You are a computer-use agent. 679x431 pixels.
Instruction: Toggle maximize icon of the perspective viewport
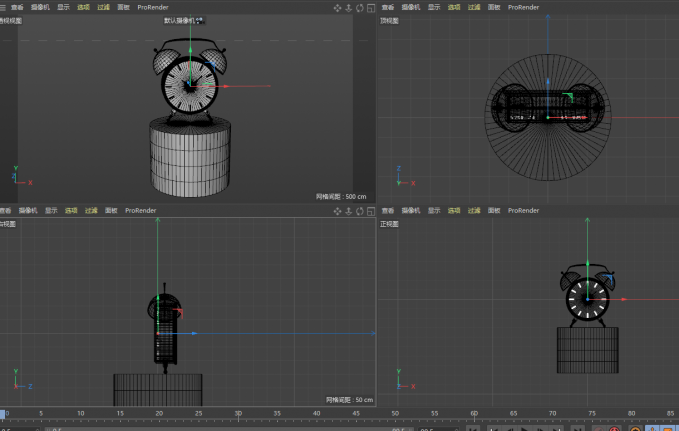pos(371,8)
